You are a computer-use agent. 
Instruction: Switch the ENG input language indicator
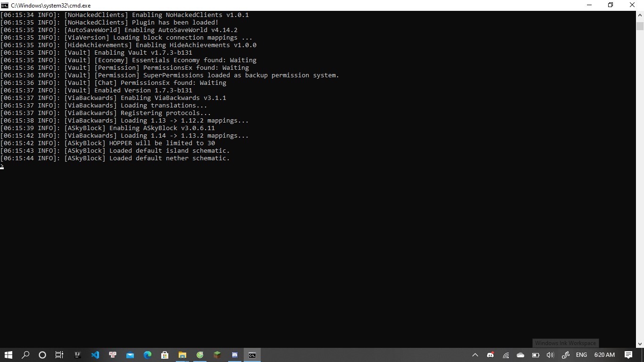click(x=581, y=355)
